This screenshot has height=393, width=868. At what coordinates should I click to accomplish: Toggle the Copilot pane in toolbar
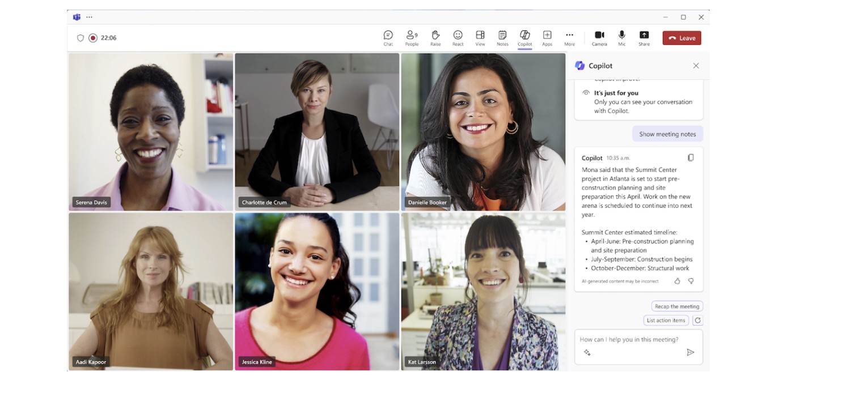524,37
